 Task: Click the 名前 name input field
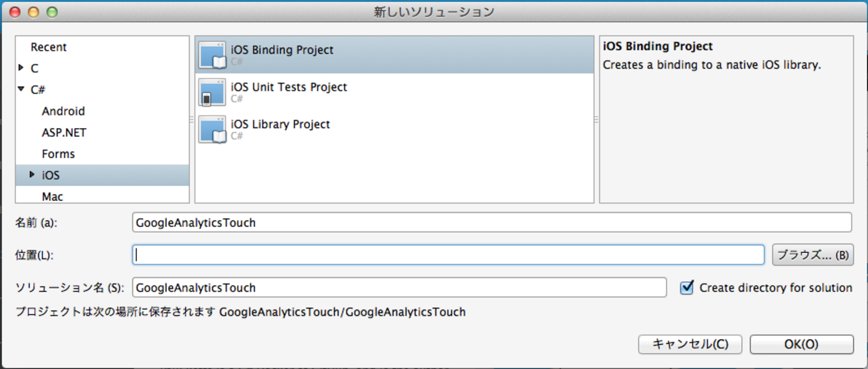491,222
